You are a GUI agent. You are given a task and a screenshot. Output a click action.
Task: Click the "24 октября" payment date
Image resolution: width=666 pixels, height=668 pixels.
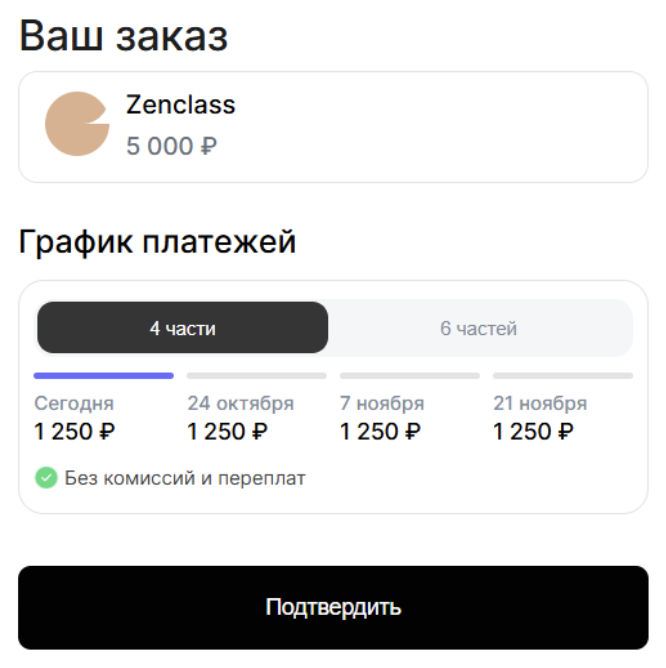point(241,404)
